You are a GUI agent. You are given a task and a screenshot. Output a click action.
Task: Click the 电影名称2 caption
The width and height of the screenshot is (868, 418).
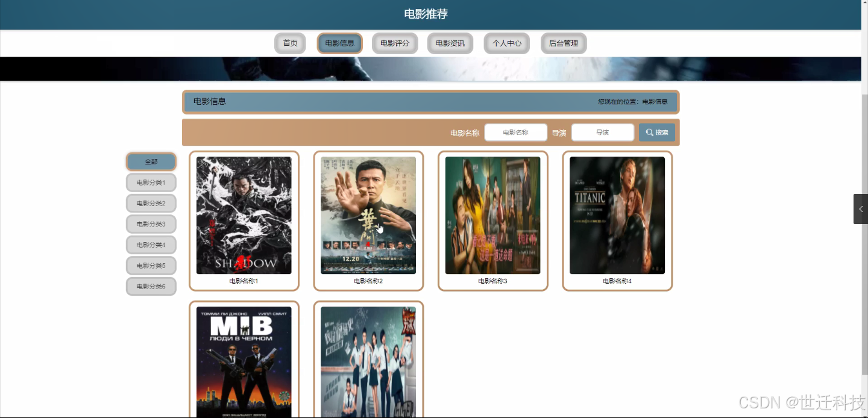368,281
